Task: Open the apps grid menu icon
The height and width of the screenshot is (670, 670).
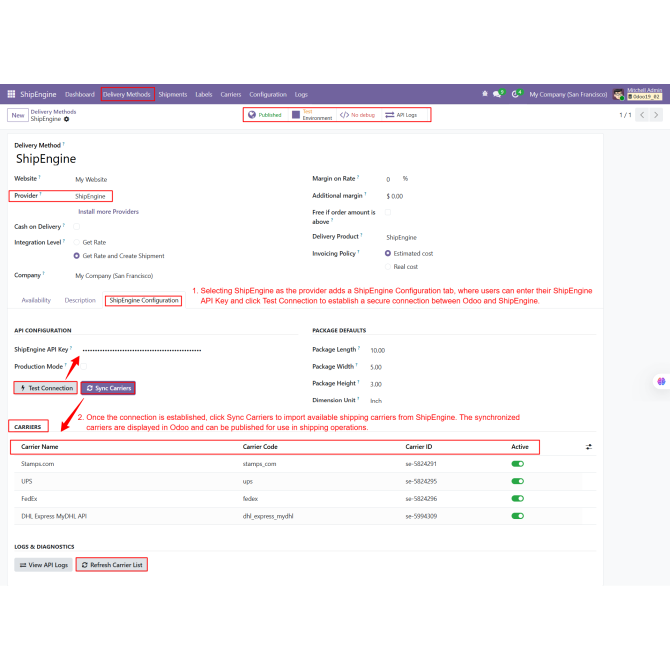Action: (x=12, y=94)
